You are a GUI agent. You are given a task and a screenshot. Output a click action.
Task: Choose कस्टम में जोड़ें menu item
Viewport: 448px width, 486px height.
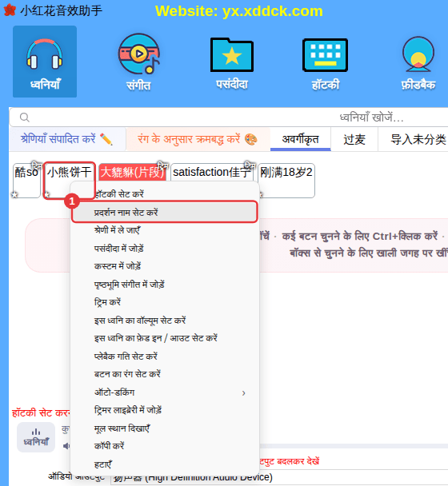point(165,266)
